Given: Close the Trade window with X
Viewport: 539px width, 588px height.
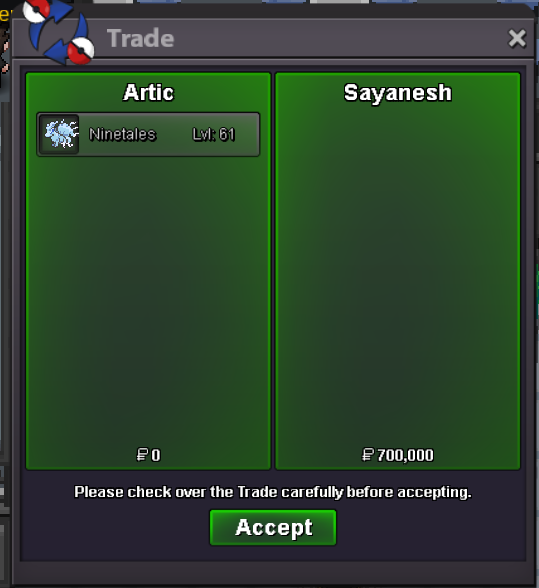Looking at the screenshot, I should (x=517, y=38).
